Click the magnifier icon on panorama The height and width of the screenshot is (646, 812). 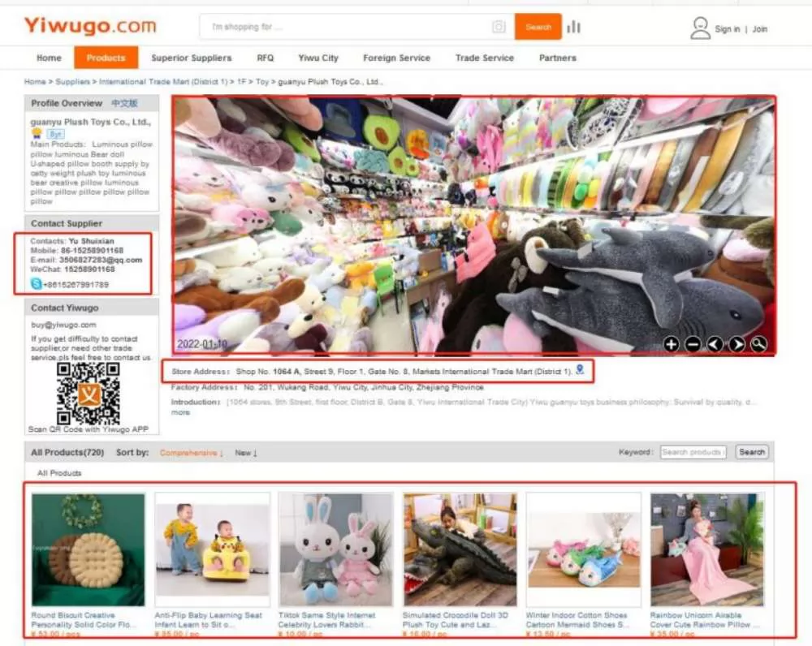point(758,344)
